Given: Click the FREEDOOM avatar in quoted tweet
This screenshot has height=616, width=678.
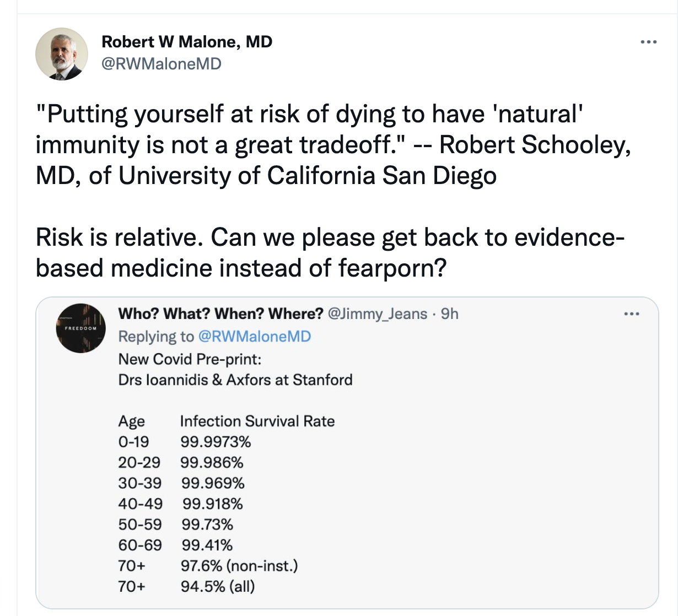Looking at the screenshot, I should point(80,328).
